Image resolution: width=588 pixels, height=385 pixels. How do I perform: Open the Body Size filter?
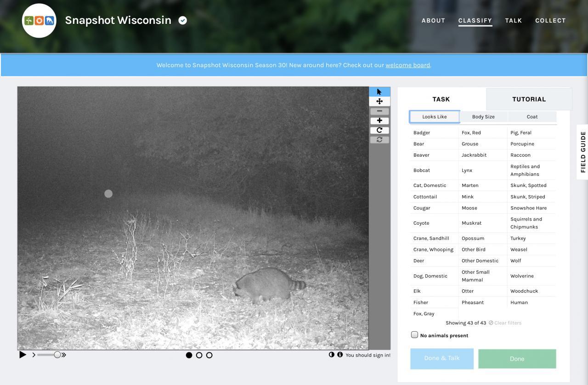click(x=483, y=117)
